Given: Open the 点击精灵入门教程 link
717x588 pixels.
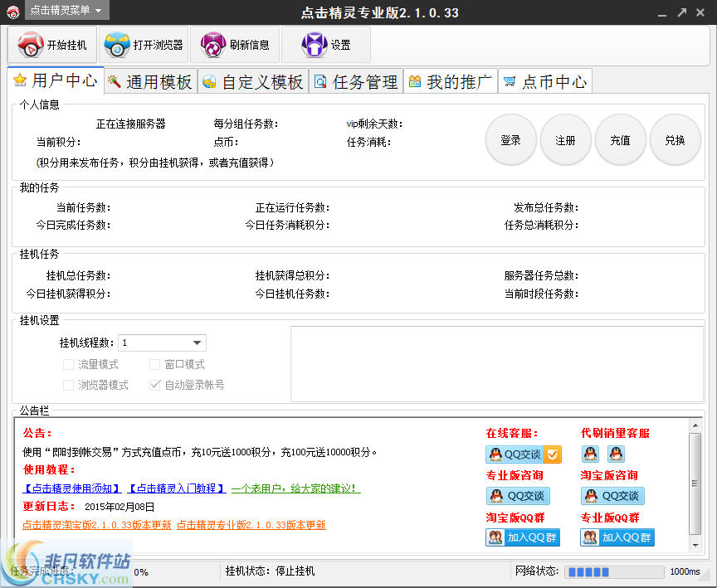Looking at the screenshot, I should 177,488.
